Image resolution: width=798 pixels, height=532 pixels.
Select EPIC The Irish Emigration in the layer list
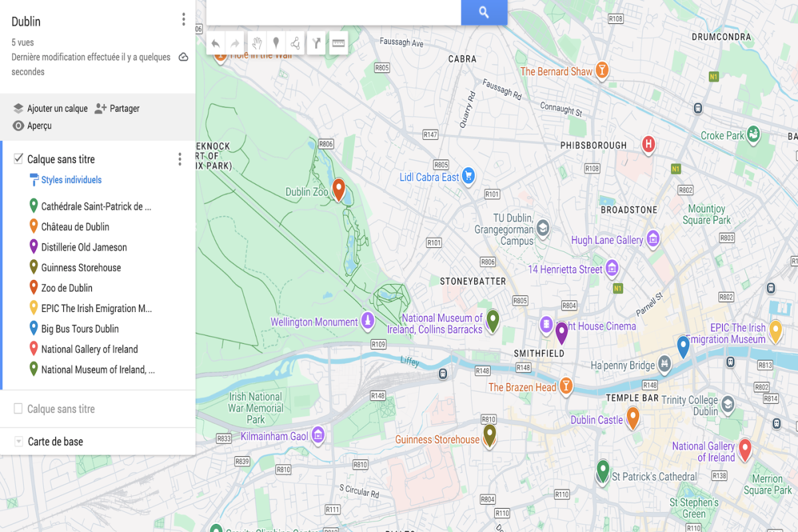[96, 309]
